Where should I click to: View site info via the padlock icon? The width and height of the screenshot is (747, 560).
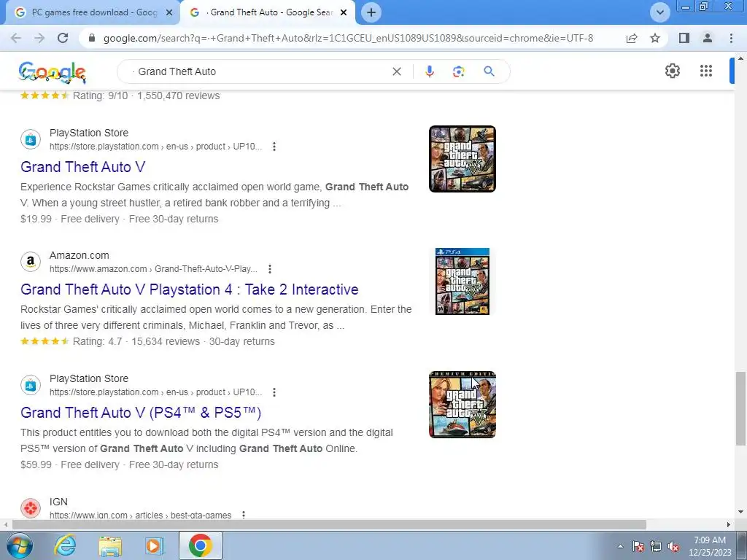point(92,38)
